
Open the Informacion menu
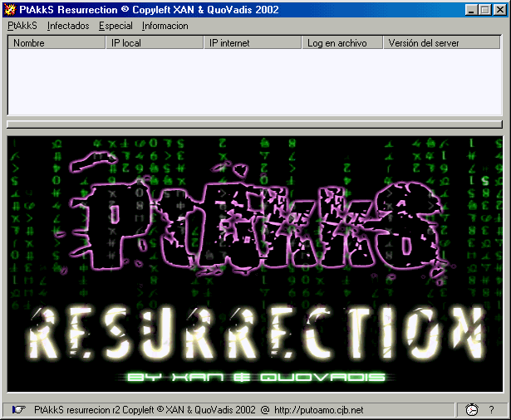tap(165, 26)
